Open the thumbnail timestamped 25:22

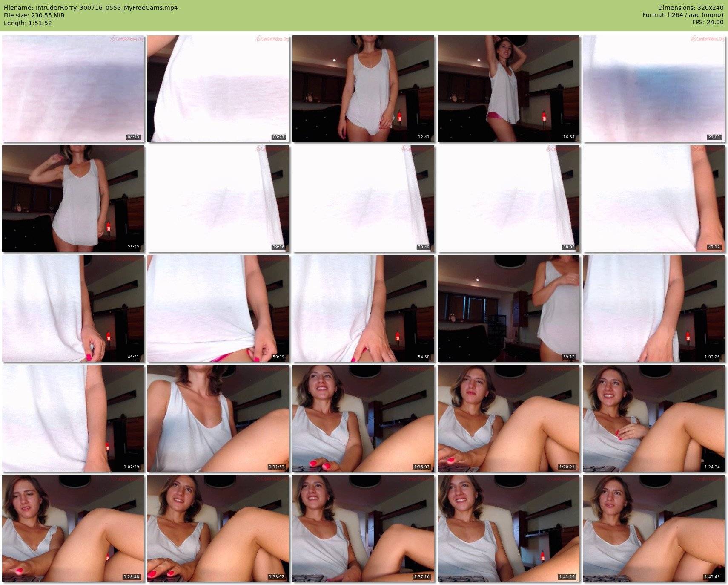73,199
